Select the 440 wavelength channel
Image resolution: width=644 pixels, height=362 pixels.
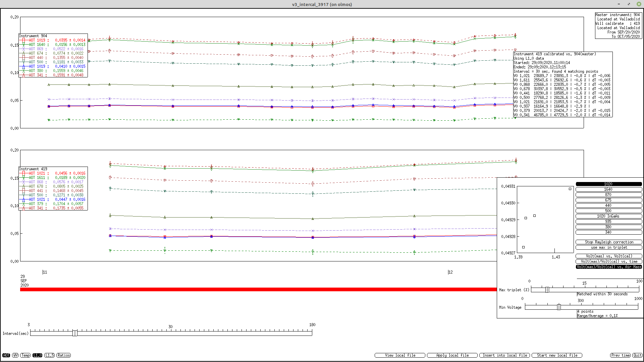click(608, 205)
